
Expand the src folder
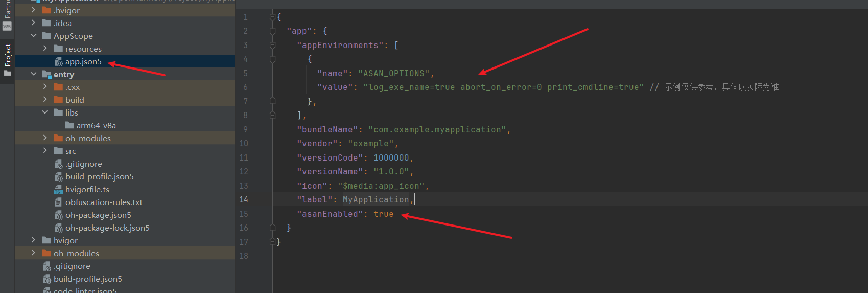(x=45, y=151)
